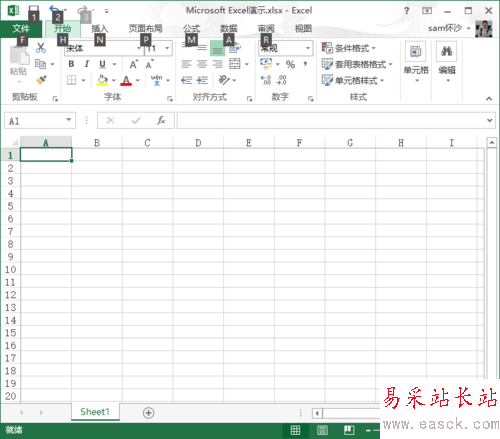
Task: Click the Select All corner triangle
Action: click(x=14, y=143)
